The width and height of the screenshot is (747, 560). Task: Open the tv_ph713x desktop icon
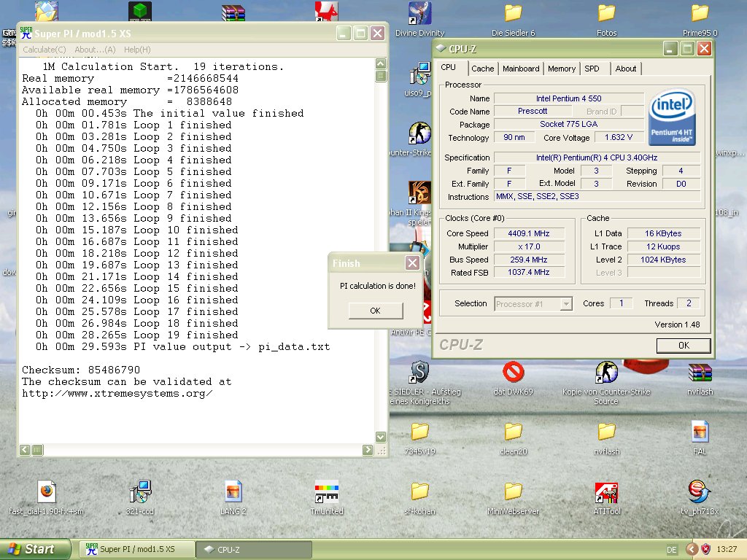(700, 492)
